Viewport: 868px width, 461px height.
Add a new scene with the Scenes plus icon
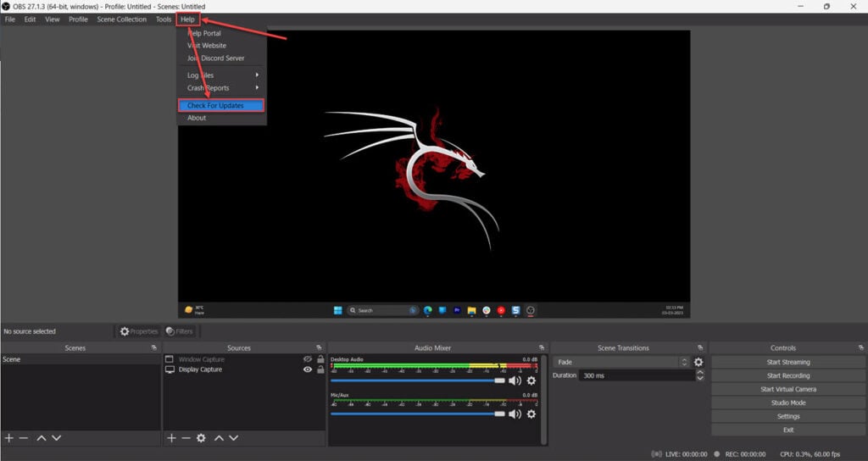[8, 438]
